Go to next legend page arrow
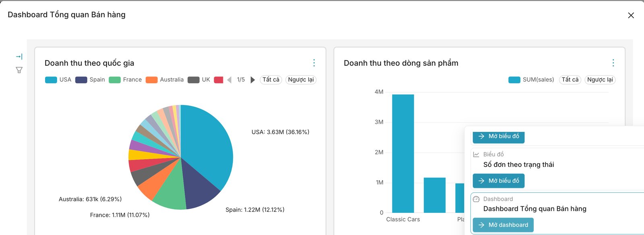Viewport: 644px width, 235px height. click(253, 80)
